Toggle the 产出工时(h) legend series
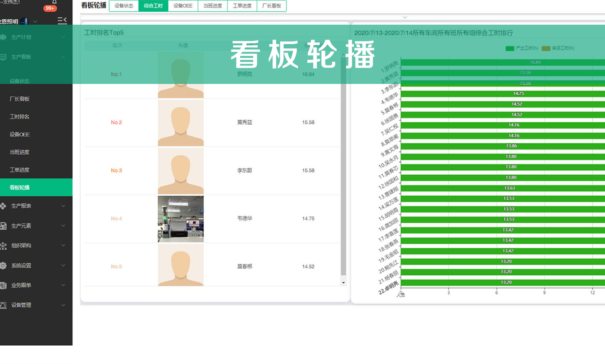This screenshot has width=605, height=364. [x=510, y=49]
